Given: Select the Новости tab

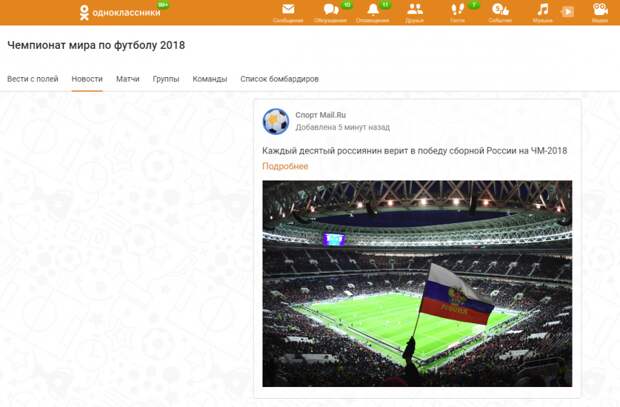Looking at the screenshot, I should 87,79.
